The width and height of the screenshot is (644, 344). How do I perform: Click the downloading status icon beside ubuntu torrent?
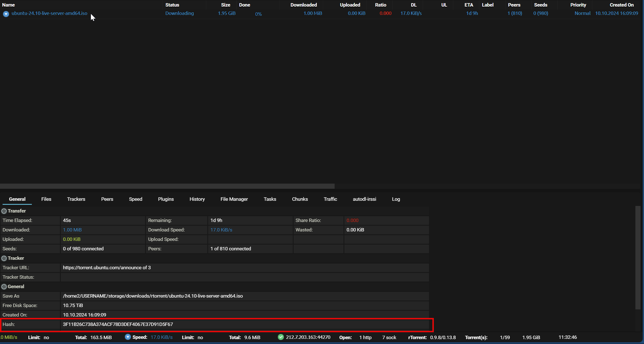[x=6, y=14]
